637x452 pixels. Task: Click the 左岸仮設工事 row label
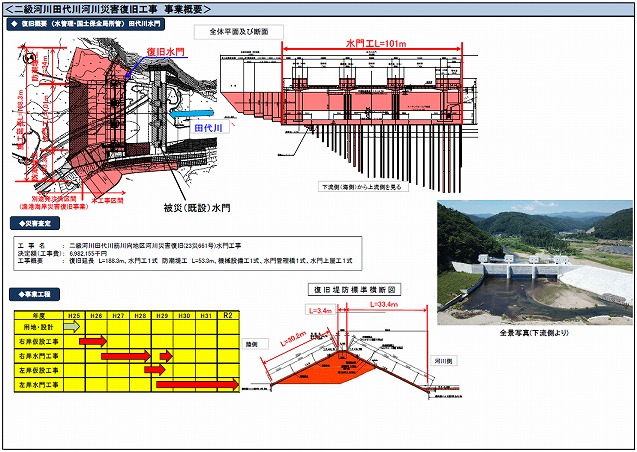[39, 370]
